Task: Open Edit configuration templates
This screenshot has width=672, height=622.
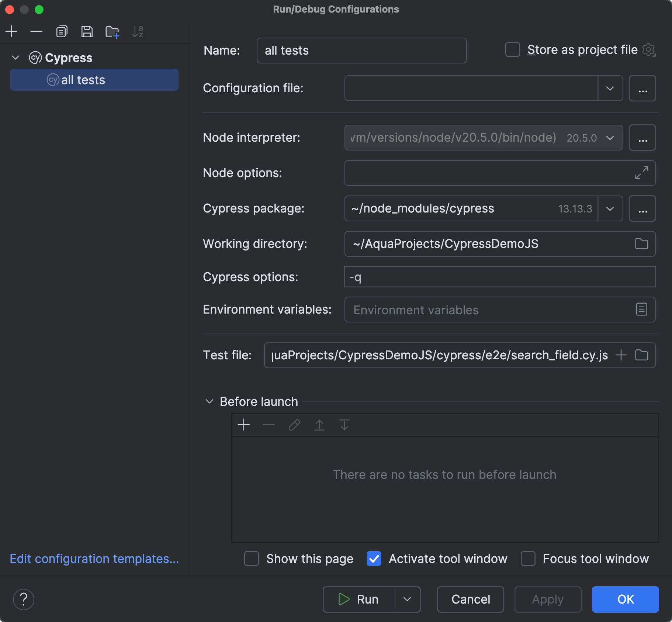Action: (94, 559)
